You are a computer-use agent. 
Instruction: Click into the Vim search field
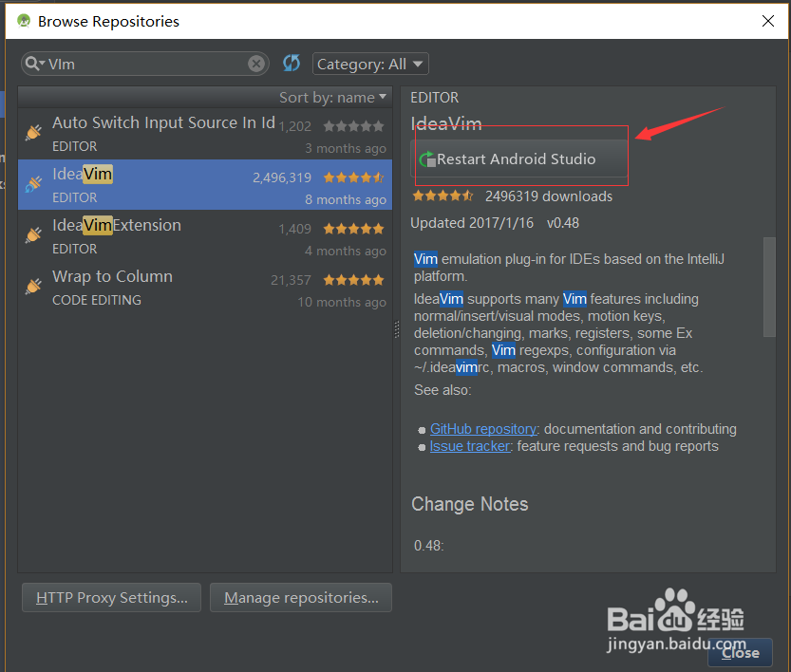[146, 64]
